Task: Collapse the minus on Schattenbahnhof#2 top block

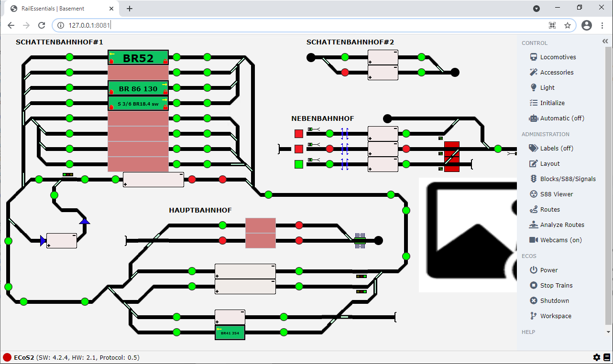Action: coord(395,53)
